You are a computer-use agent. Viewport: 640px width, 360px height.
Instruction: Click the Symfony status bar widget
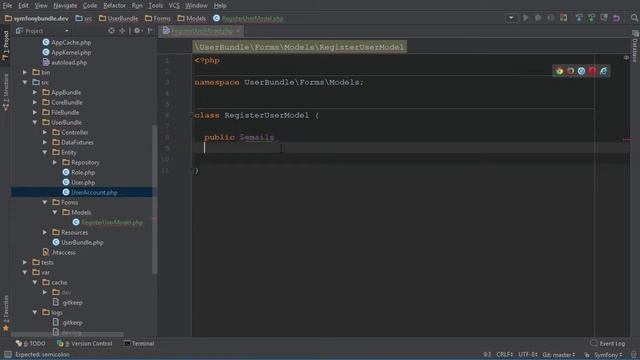[x=608, y=355]
